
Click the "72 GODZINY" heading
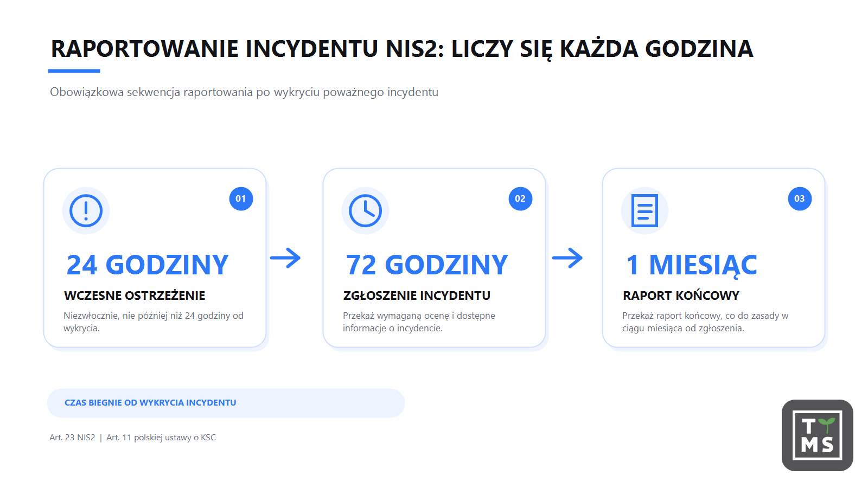coord(427,265)
